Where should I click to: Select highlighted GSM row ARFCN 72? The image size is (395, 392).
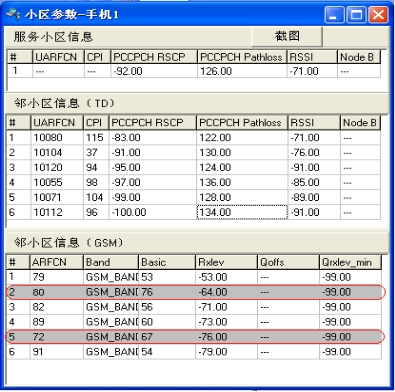pos(194,337)
